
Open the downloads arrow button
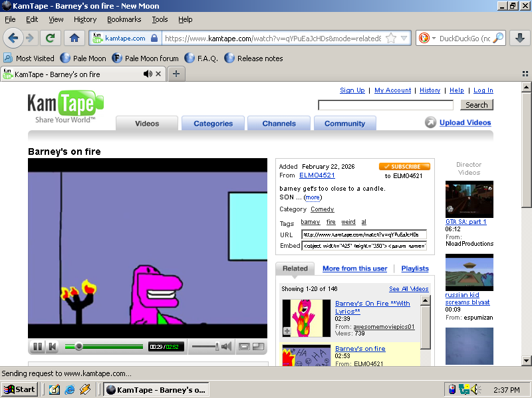[x=520, y=38]
